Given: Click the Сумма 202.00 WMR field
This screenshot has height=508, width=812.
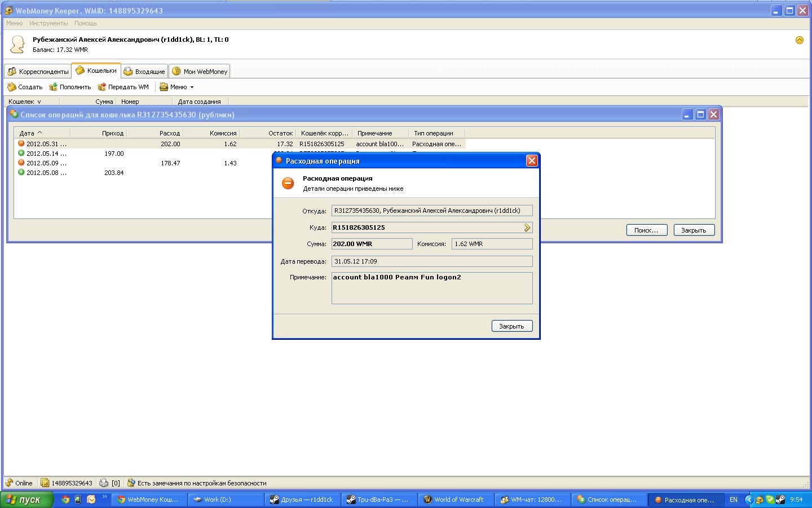Looking at the screenshot, I should pos(372,244).
